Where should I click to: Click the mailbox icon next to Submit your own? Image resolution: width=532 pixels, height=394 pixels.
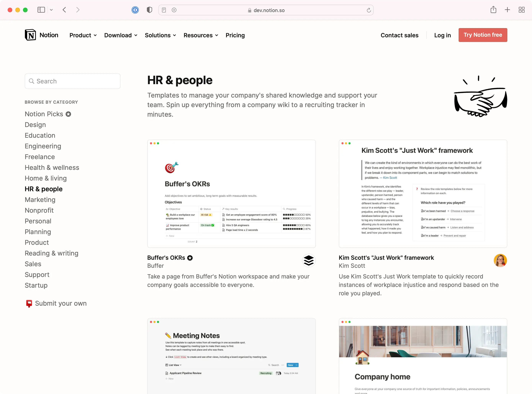point(29,303)
